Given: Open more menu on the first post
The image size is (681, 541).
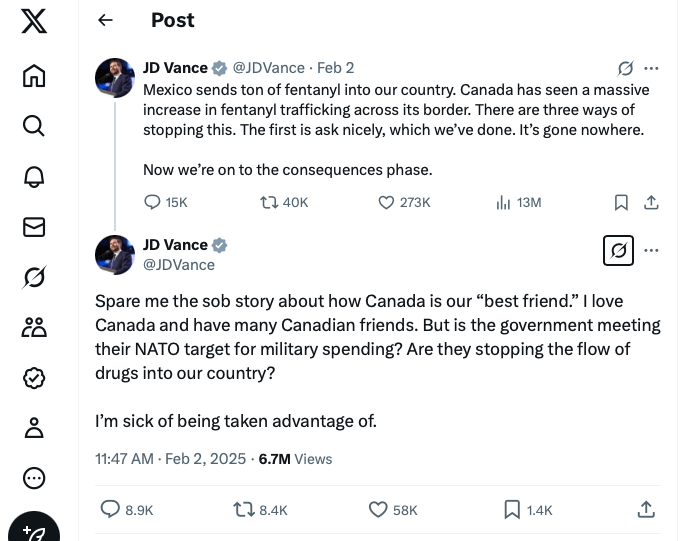Looking at the screenshot, I should point(652,69).
